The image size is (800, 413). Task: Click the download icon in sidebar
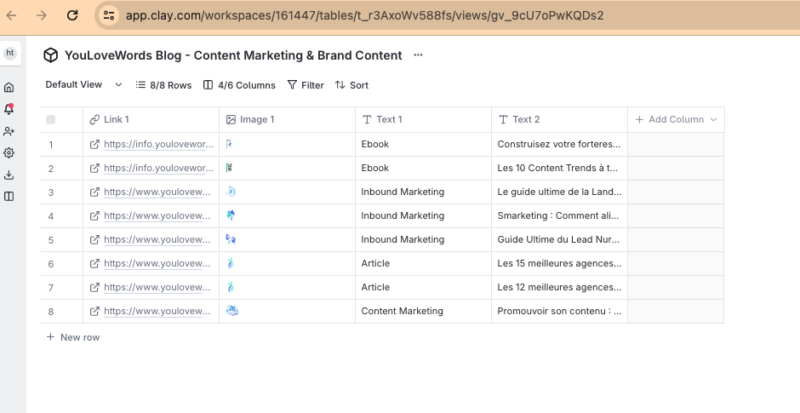[9, 175]
